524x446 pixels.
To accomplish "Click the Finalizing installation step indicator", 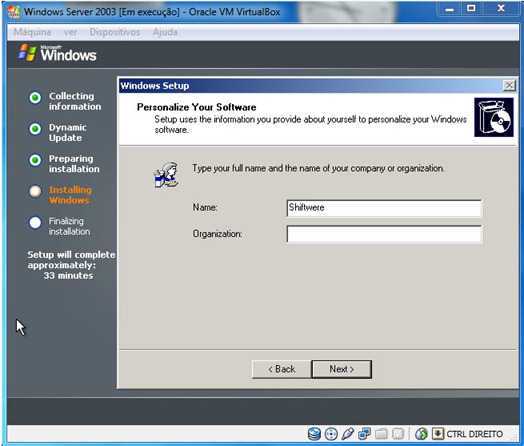I will pyautogui.click(x=35, y=222).
